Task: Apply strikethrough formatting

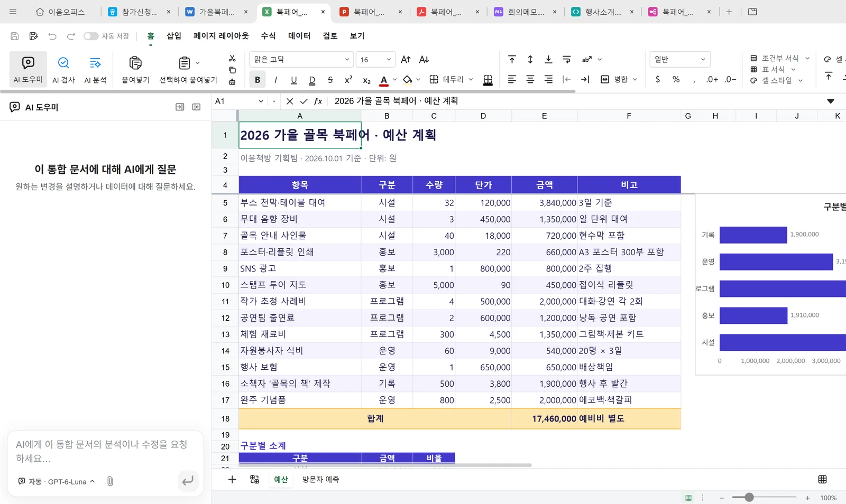Action: click(x=330, y=80)
